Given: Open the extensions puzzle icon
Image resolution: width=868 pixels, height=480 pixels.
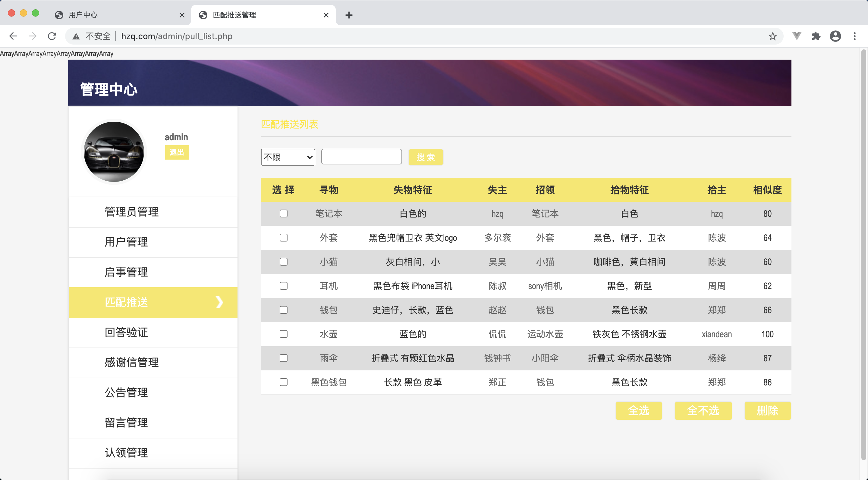Looking at the screenshot, I should [816, 36].
